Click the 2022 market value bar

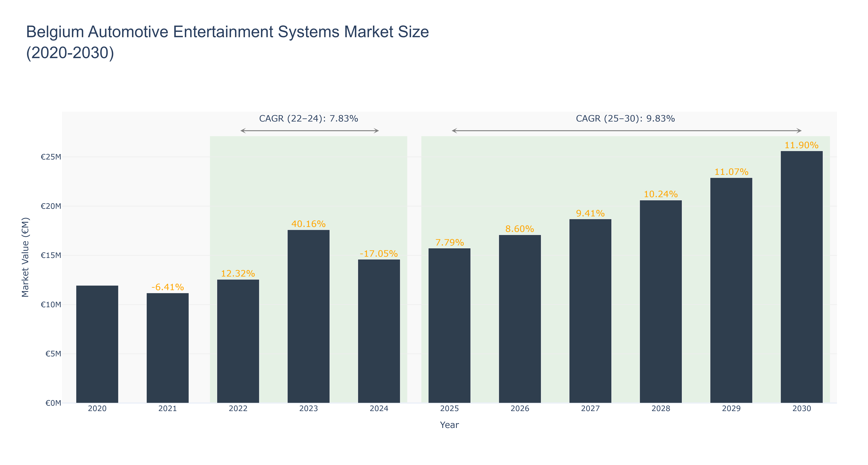click(x=238, y=341)
